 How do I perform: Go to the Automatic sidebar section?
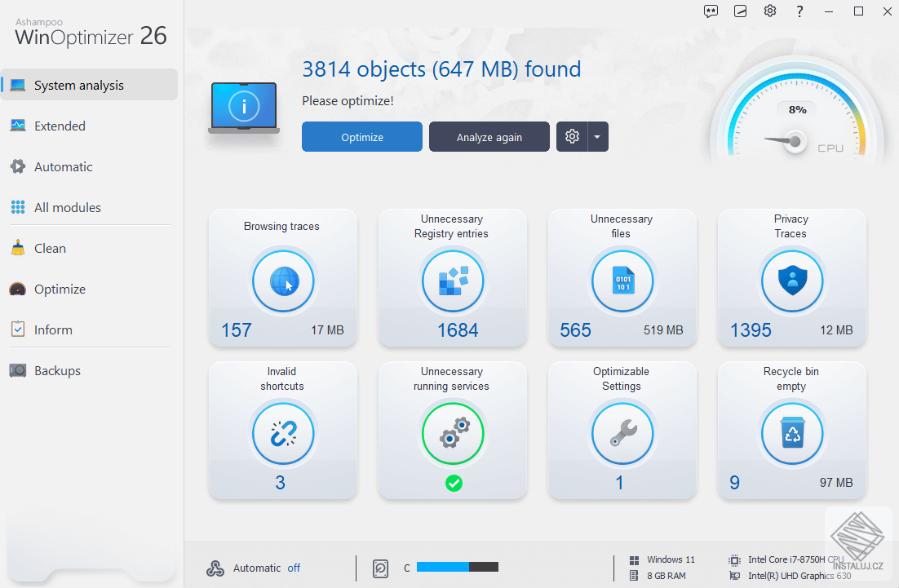pos(90,166)
